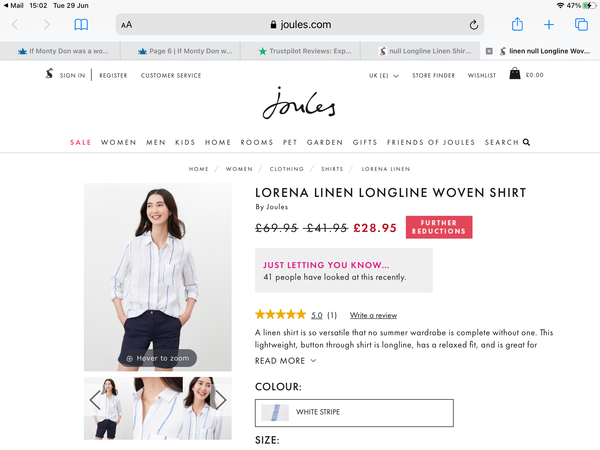Screen dimensions: 600x450
Task: Tap the Safari share icon
Action: click(517, 24)
